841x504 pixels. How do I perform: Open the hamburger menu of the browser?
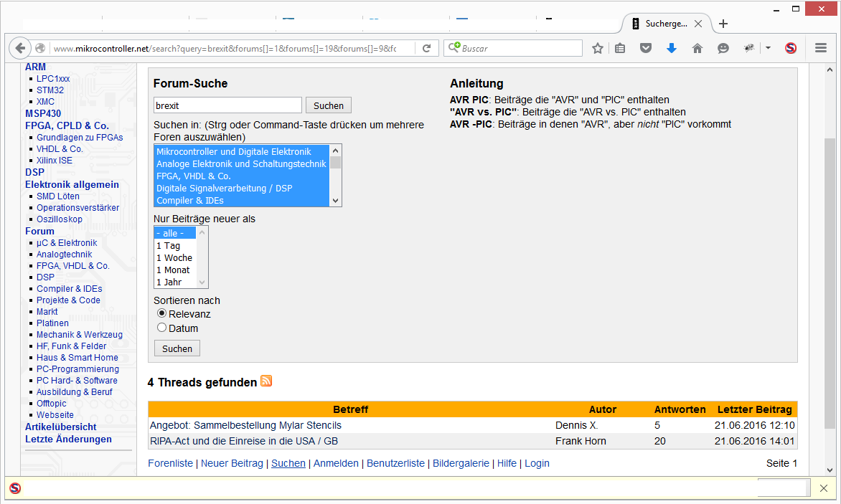click(x=821, y=48)
